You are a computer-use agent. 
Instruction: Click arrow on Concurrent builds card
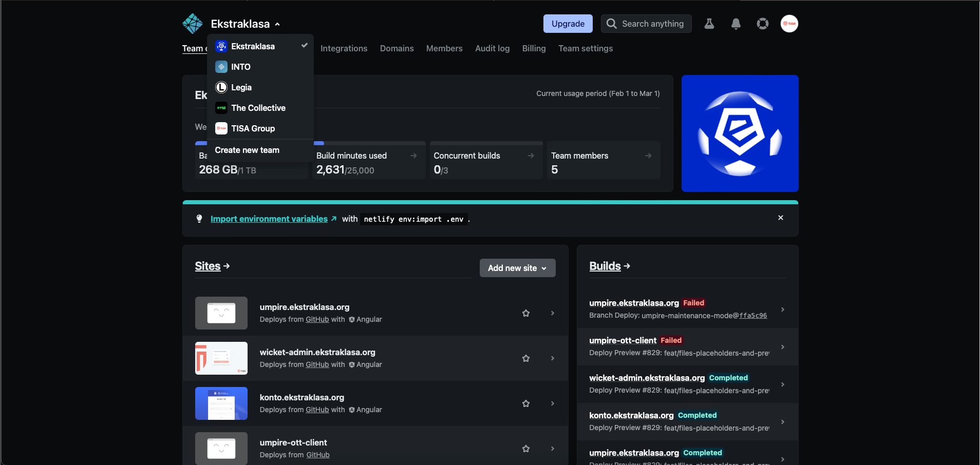531,156
